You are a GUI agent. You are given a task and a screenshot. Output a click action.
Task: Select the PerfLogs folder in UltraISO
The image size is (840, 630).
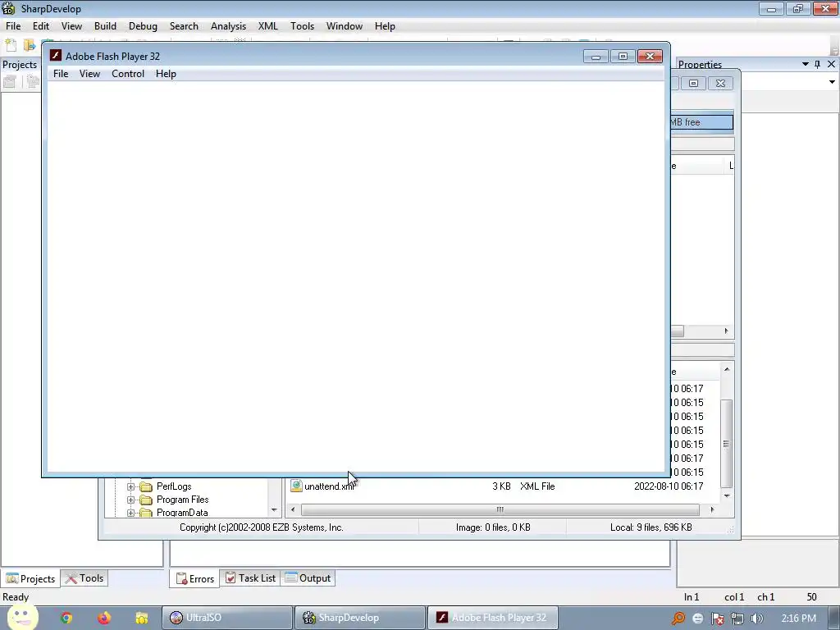pyautogui.click(x=174, y=486)
